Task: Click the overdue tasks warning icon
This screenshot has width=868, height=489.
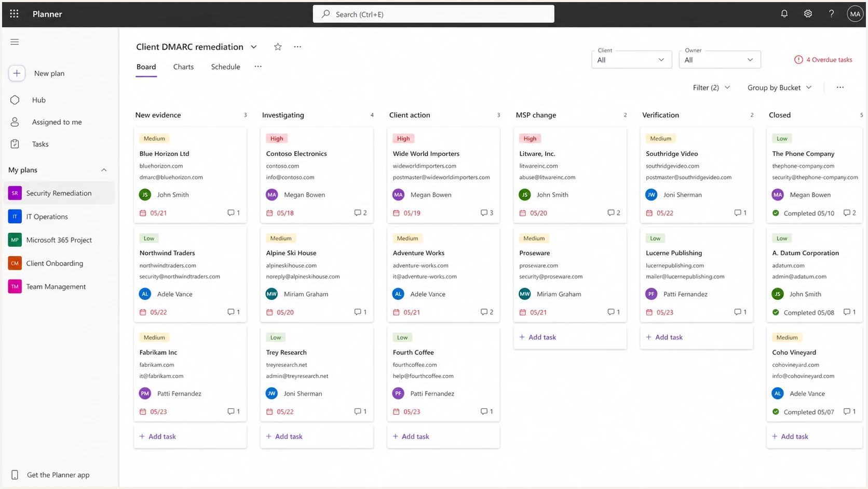Action: tap(798, 60)
